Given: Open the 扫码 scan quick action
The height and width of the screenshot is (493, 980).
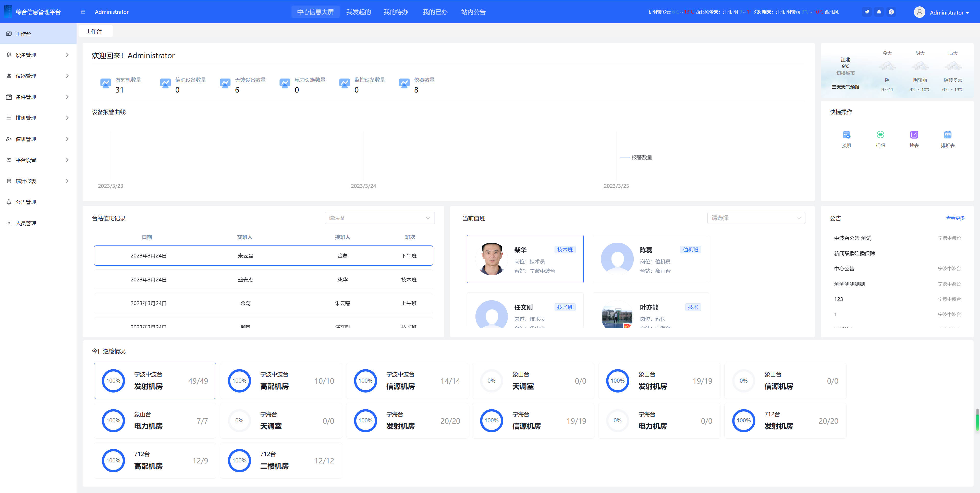Looking at the screenshot, I should pyautogui.click(x=880, y=135).
